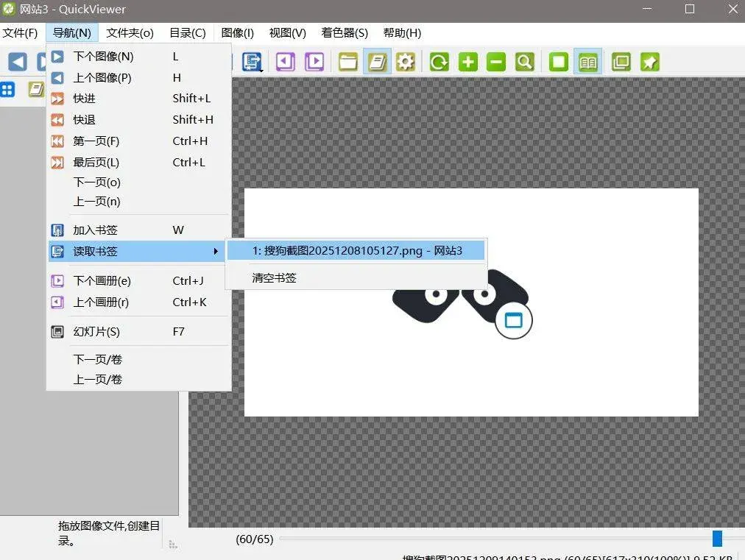This screenshot has width=745, height=560.
Task: Expand the 读取书签 submenu entry
Action: coord(136,251)
